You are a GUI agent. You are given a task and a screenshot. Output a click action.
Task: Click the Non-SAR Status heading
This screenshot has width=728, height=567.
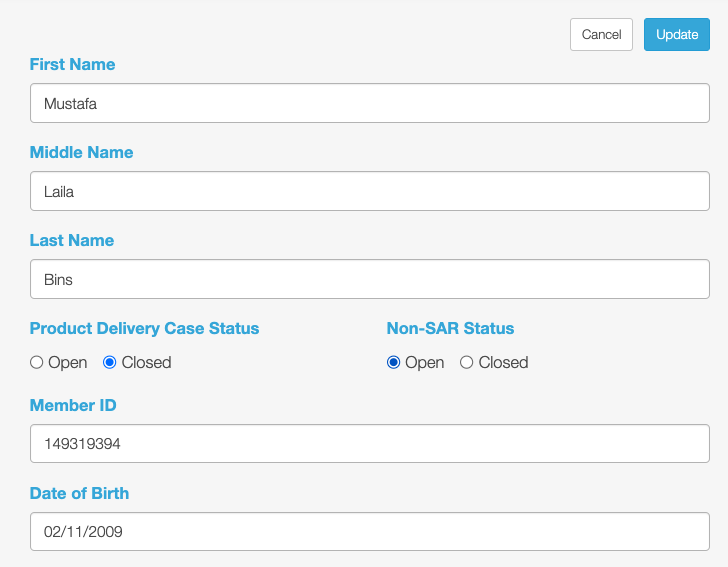pyautogui.click(x=450, y=328)
